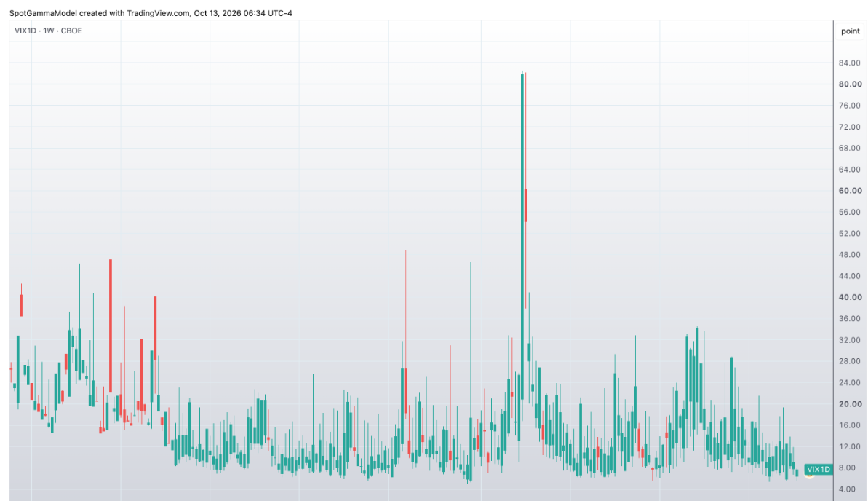Viewport: 868px width, 501px height.
Task: Select the green VIX1D last-price tag
Action: 819,470
